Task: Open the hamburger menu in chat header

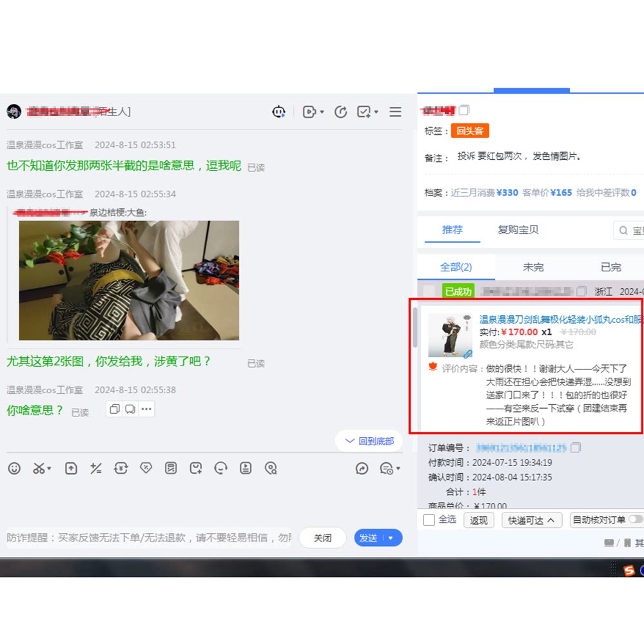Action: (x=396, y=112)
